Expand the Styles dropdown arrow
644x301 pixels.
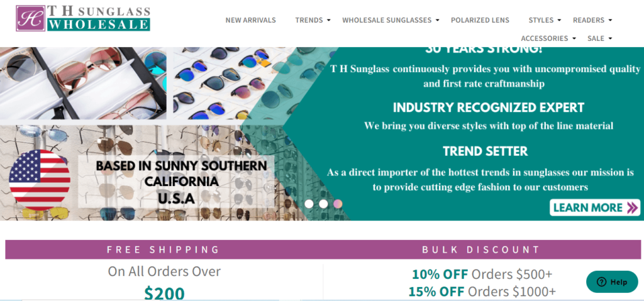[x=559, y=20]
